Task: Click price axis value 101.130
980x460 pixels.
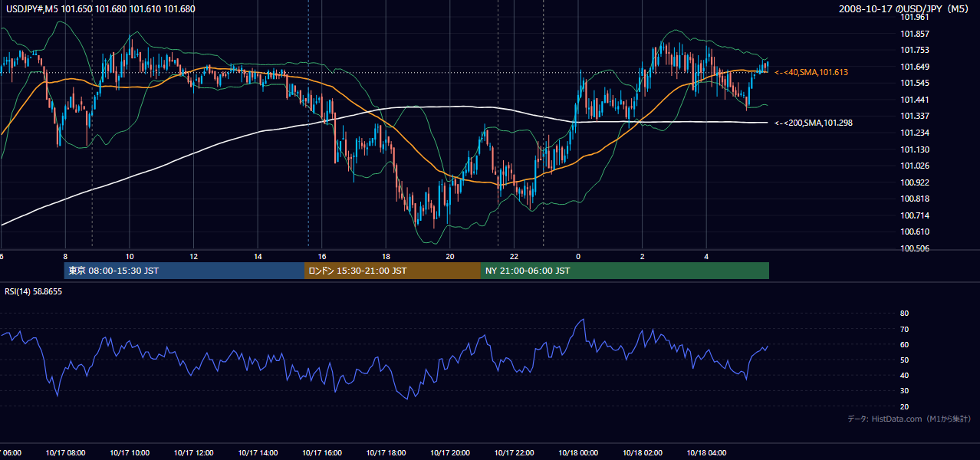Action: pos(915,149)
